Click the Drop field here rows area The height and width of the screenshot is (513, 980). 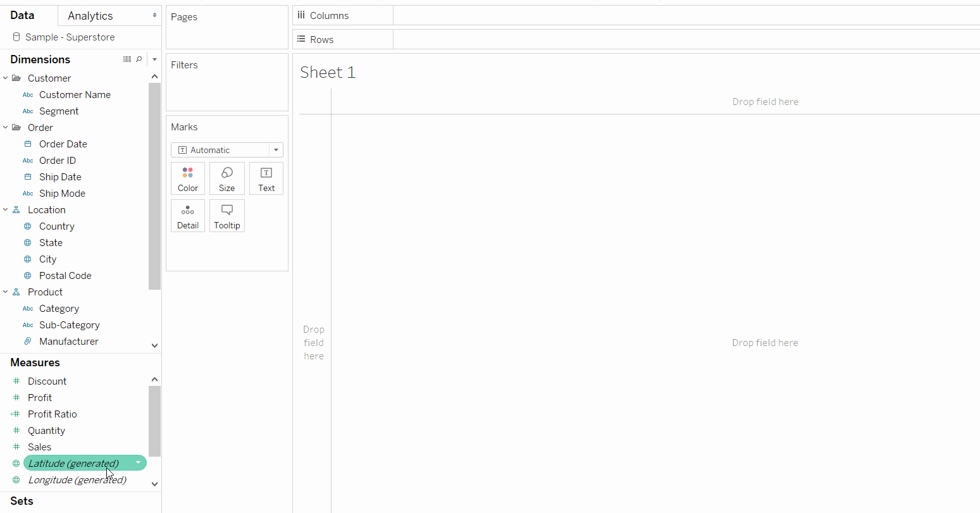[x=314, y=342]
